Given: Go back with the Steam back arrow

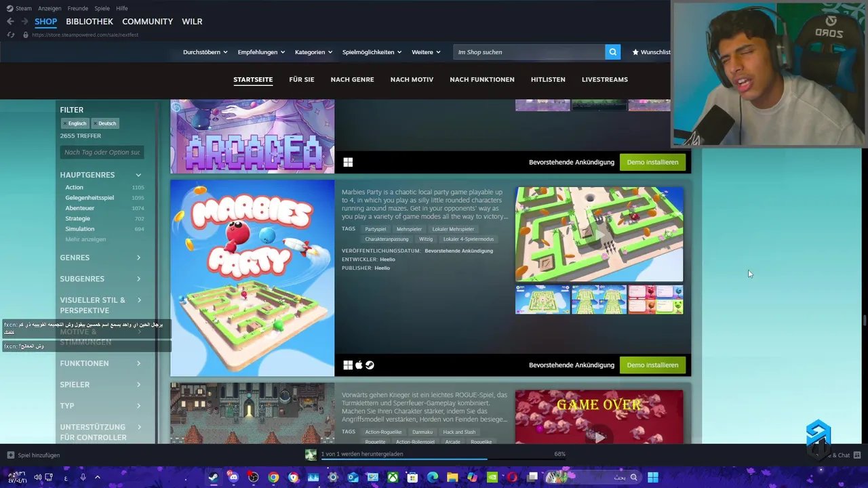Looking at the screenshot, I should [x=10, y=22].
